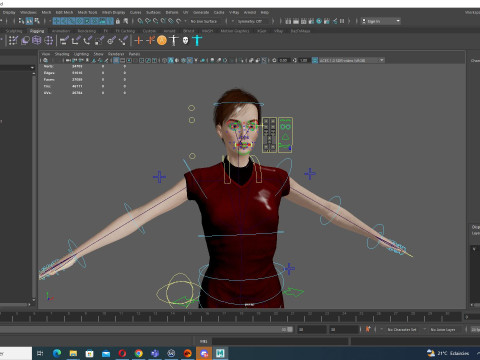Click the orient constraint shelf icon
This screenshot has height=360, width=480.
pyautogui.click(x=88, y=41)
